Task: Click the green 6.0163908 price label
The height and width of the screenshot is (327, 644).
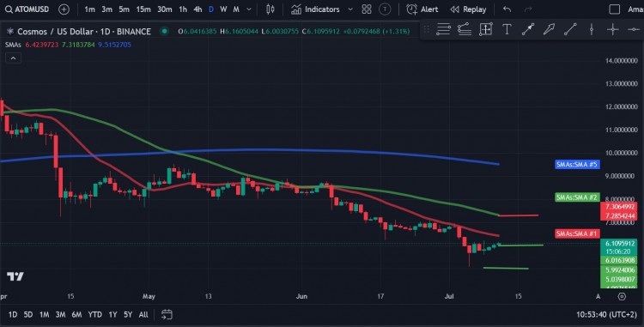Action: click(x=620, y=261)
